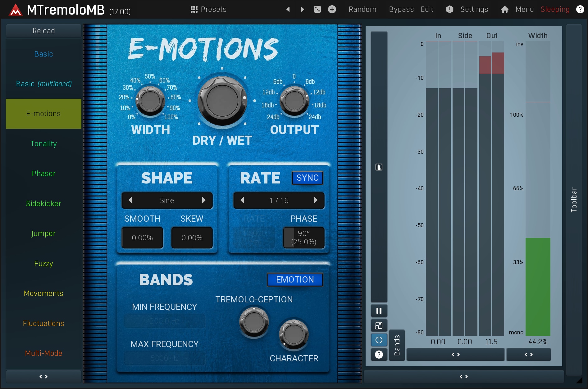The height and width of the screenshot is (389, 588).
Task: Go to next preset with right arrow
Action: point(302,9)
